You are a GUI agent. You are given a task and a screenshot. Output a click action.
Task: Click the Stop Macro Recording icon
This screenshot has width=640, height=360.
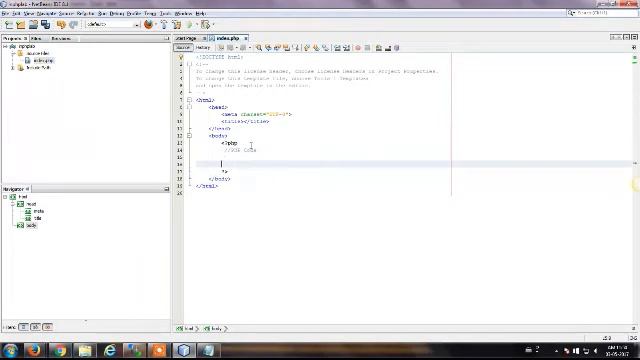pyautogui.click(x=367, y=48)
